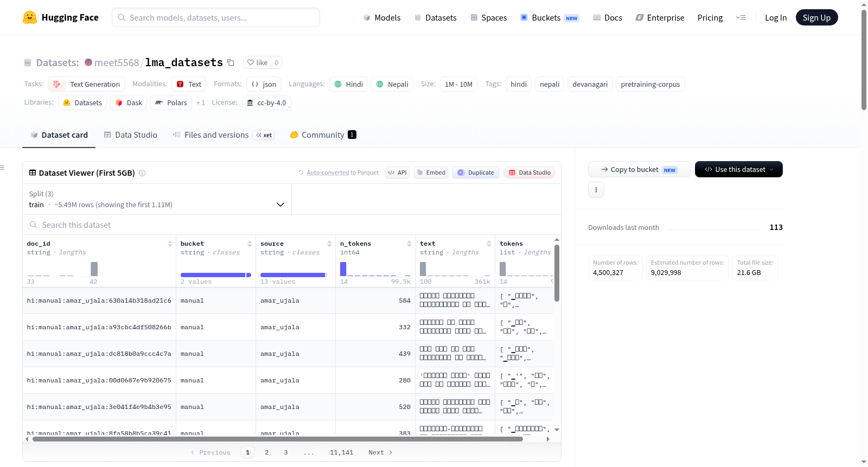Viewport: 868px width, 467px height.
Task: Click the table vertical scrollbar
Action: point(557,273)
